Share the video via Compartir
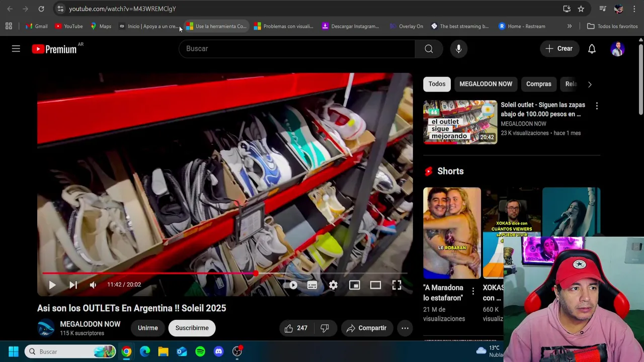This screenshot has width=644, height=362. tap(367, 328)
